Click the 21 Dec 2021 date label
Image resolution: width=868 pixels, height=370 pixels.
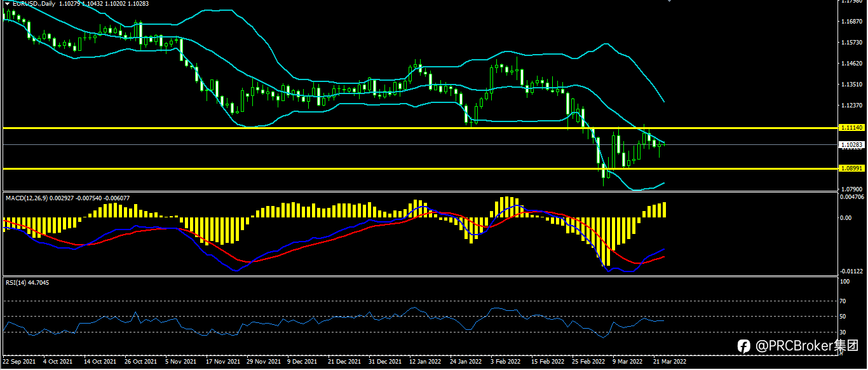pos(344,362)
